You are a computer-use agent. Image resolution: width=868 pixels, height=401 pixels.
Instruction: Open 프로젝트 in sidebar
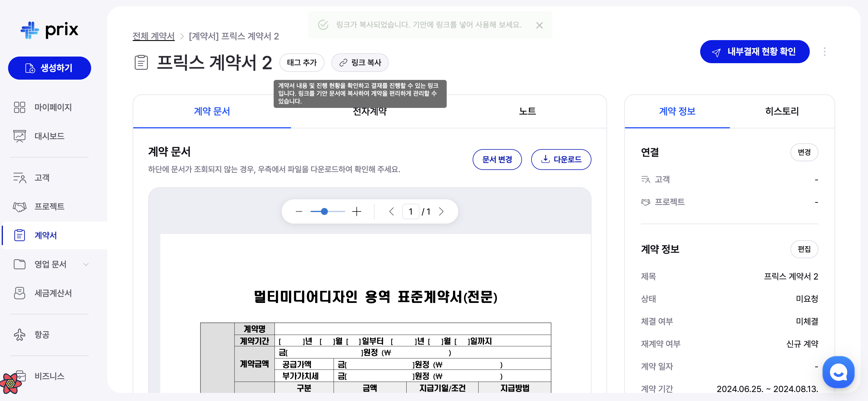[x=49, y=206]
